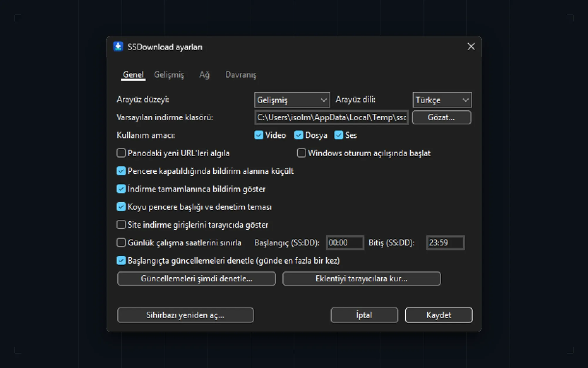Screen dimensions: 588x368
Task: Click Sihirbazı yeniden aç... button
Action: [185, 315]
